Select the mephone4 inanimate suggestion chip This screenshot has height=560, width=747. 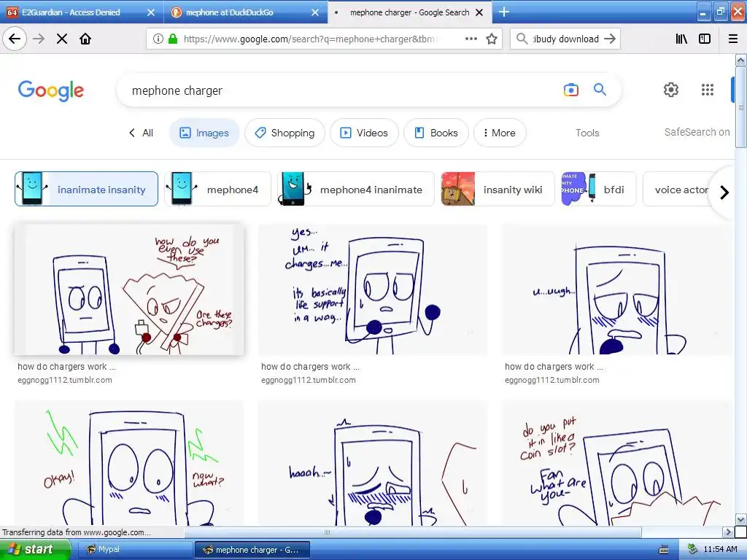click(x=356, y=189)
